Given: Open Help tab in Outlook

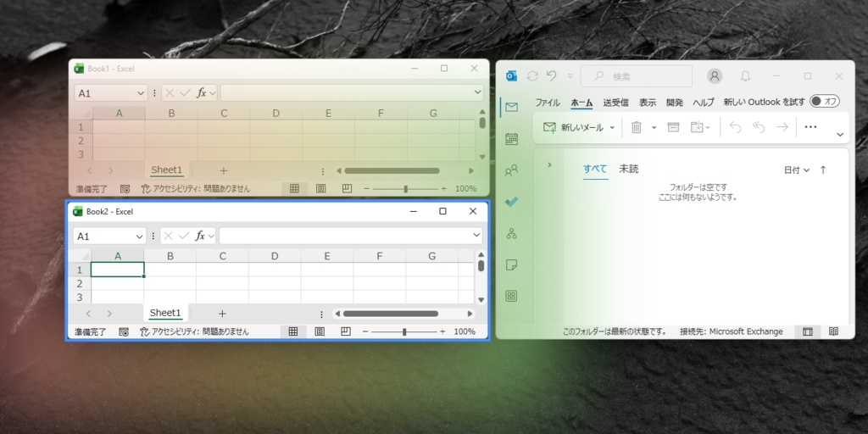Looking at the screenshot, I should [704, 103].
